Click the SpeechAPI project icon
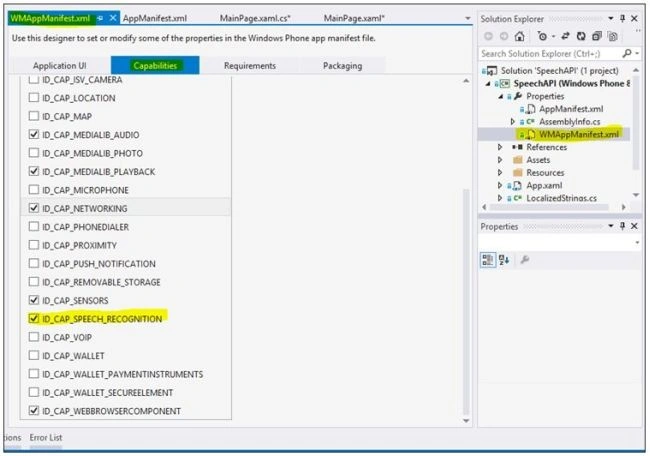The width and height of the screenshot is (650, 456). (x=504, y=84)
